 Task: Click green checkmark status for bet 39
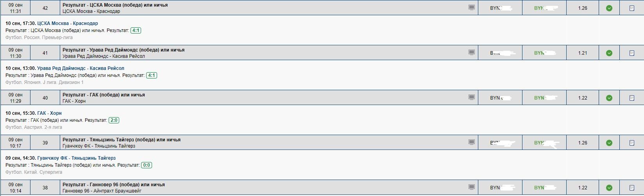pos(609,143)
